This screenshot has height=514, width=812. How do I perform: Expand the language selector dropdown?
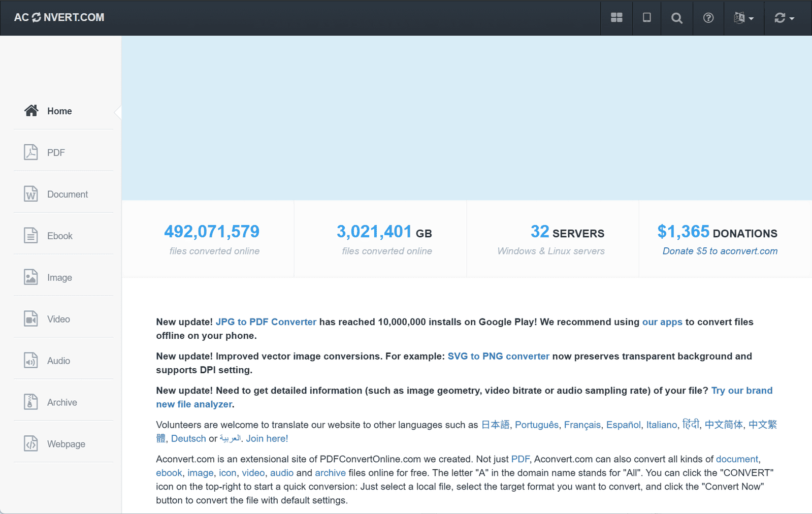743,18
